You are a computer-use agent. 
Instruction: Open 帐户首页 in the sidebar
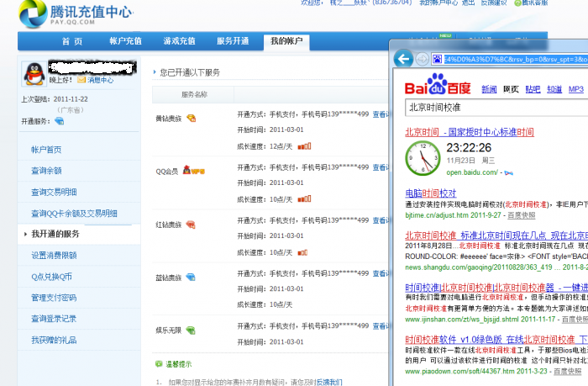pyautogui.click(x=46, y=150)
